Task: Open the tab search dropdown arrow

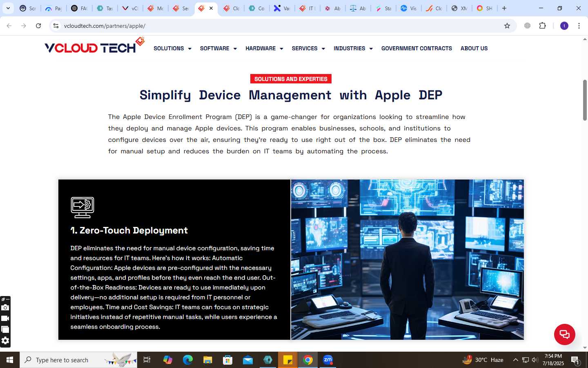Action: coord(8,8)
